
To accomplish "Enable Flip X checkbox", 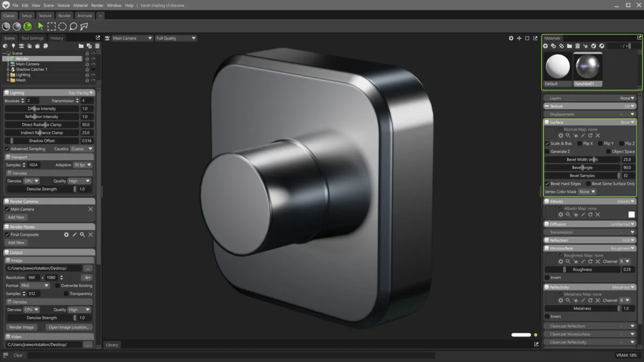I will coord(580,144).
